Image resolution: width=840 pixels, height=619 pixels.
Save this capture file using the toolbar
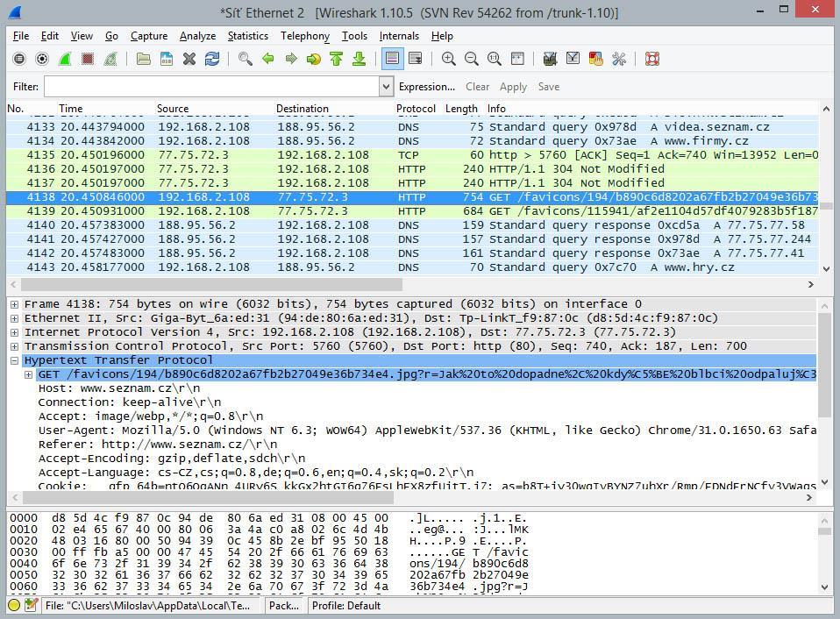coord(166,59)
